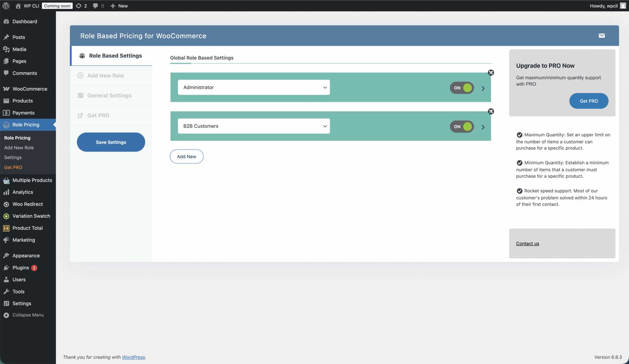The height and width of the screenshot is (364, 629).
Task: Click the mail envelope icon in header
Action: click(601, 36)
